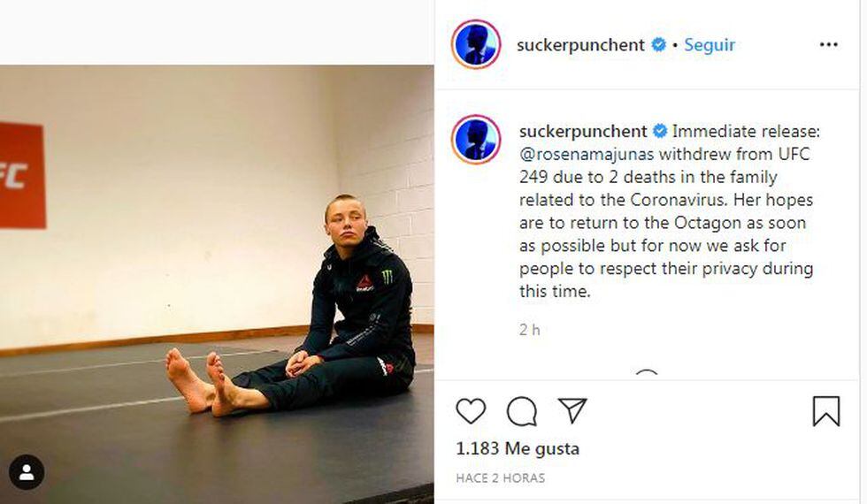Like the post with heart icon
Screen dimensions: 867x504
(x=471, y=411)
